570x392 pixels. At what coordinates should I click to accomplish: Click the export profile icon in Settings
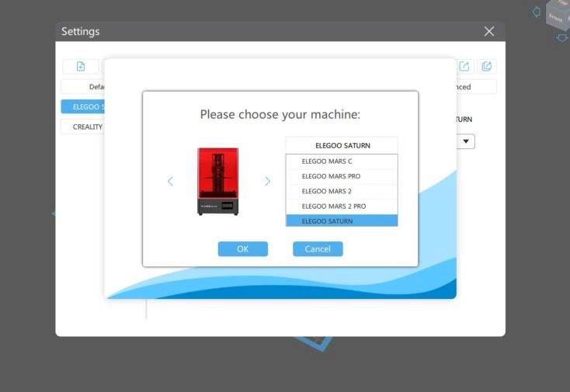(464, 66)
